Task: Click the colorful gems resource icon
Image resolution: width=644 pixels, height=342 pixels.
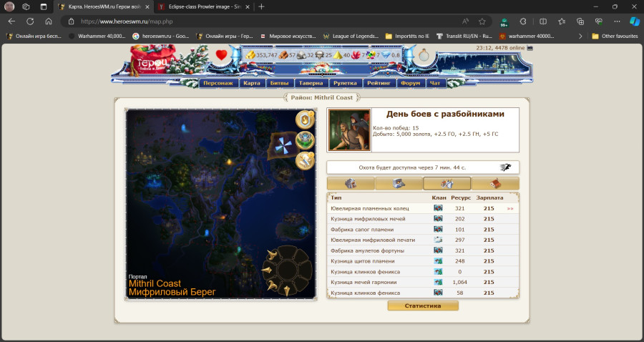Action: pos(371,55)
